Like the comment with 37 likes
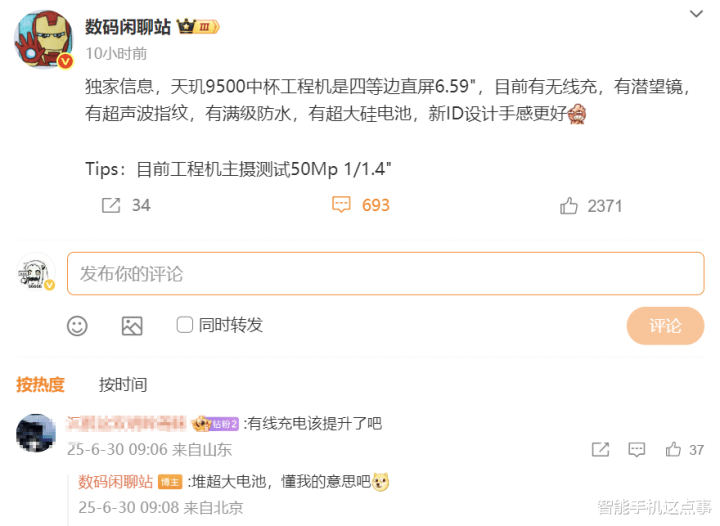 click(673, 449)
